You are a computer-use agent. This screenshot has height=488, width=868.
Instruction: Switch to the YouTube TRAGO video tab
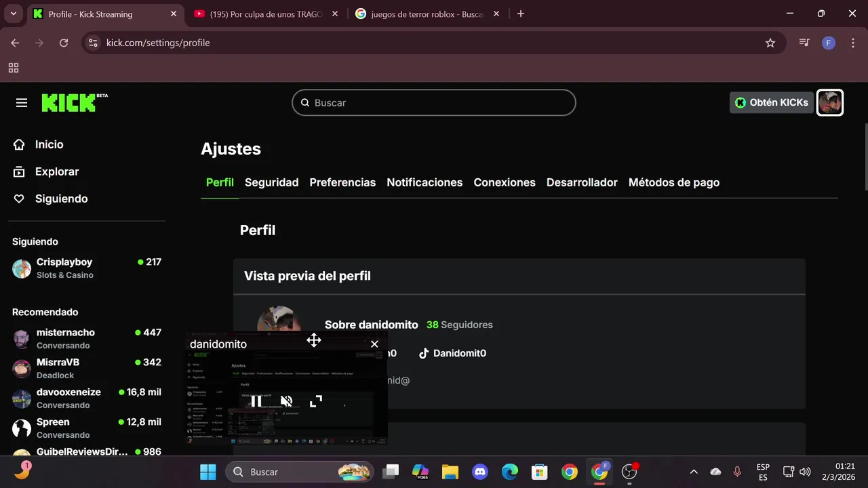pyautogui.click(x=267, y=14)
